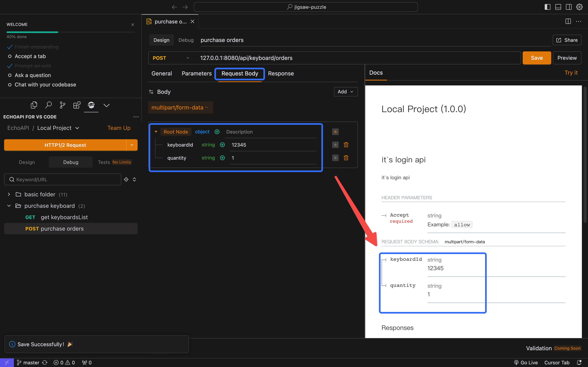The image size is (588, 367).
Task: Click the copy/duplicate icon in sidebar
Action: click(x=33, y=105)
